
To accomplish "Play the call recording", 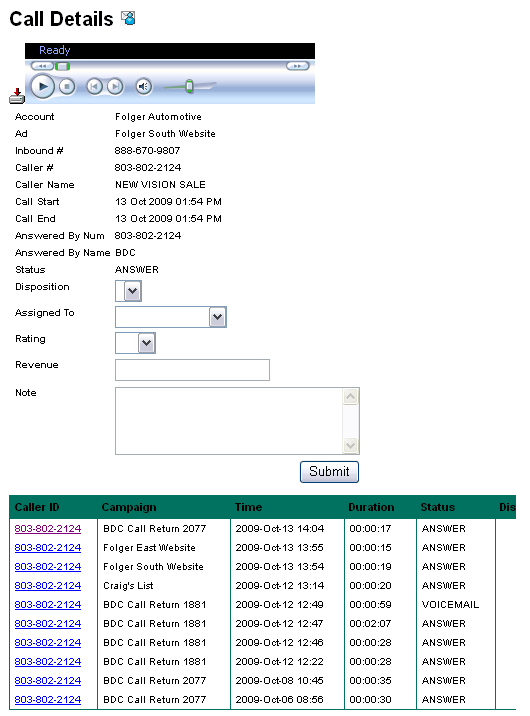I will (x=42, y=86).
